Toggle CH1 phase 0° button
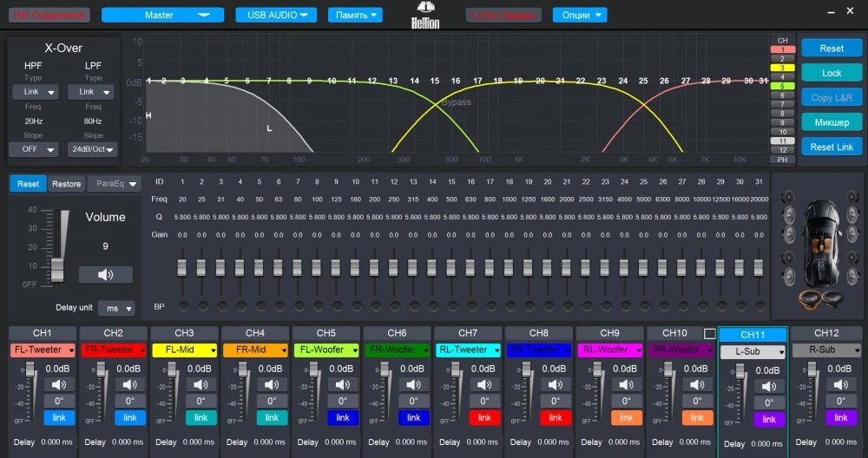 coord(59,401)
